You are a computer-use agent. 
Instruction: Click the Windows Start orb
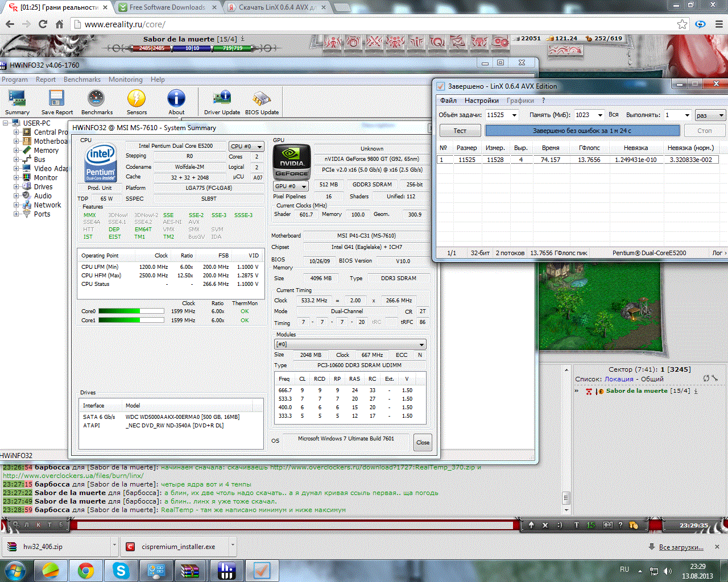click(x=15, y=570)
